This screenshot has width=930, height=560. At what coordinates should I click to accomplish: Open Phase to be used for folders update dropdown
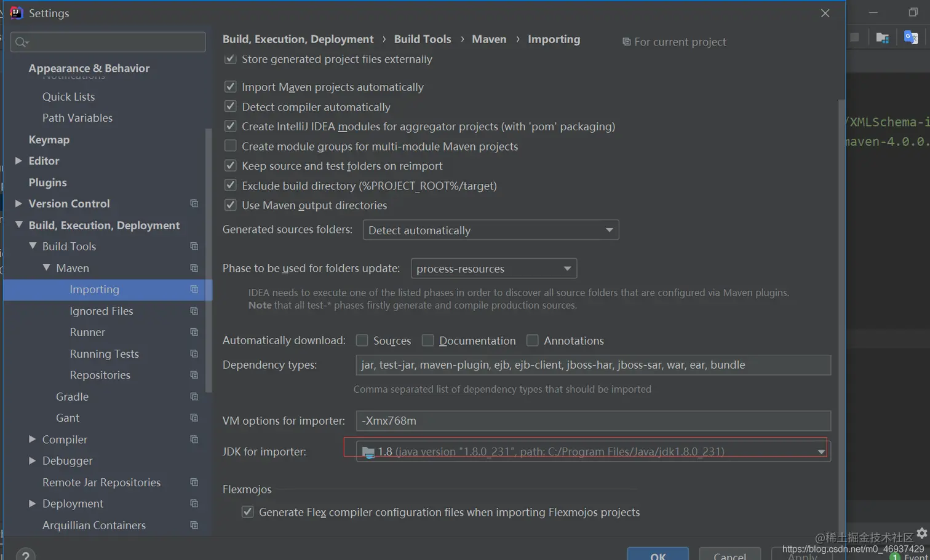click(x=494, y=268)
